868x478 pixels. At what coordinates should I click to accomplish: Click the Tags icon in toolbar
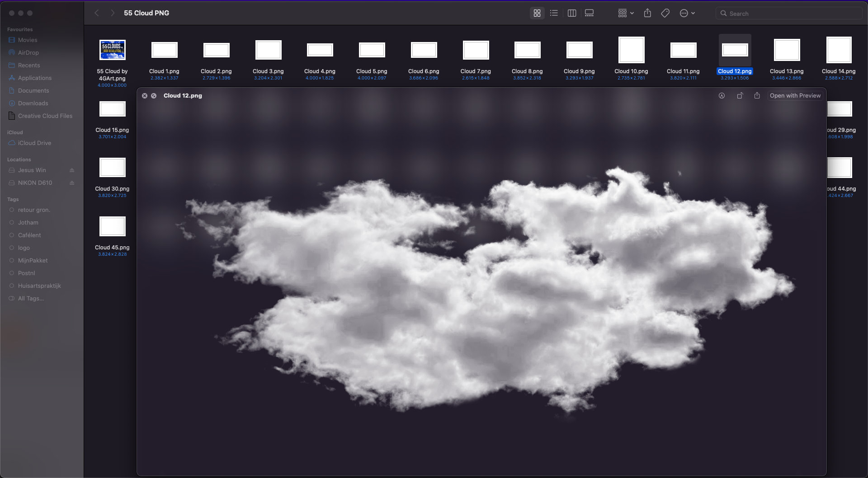pos(665,13)
